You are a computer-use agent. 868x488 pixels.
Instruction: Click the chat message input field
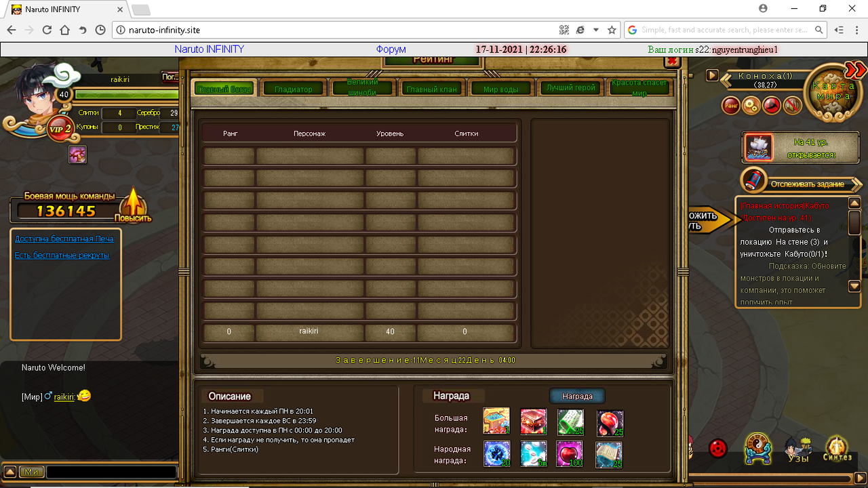[111, 472]
